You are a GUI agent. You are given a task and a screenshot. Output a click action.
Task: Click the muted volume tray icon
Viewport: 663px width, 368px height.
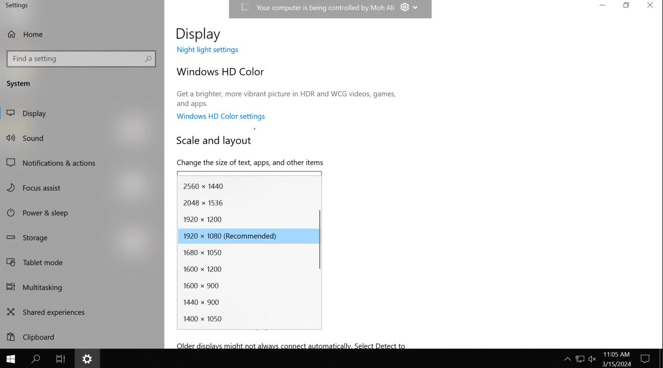(592, 359)
